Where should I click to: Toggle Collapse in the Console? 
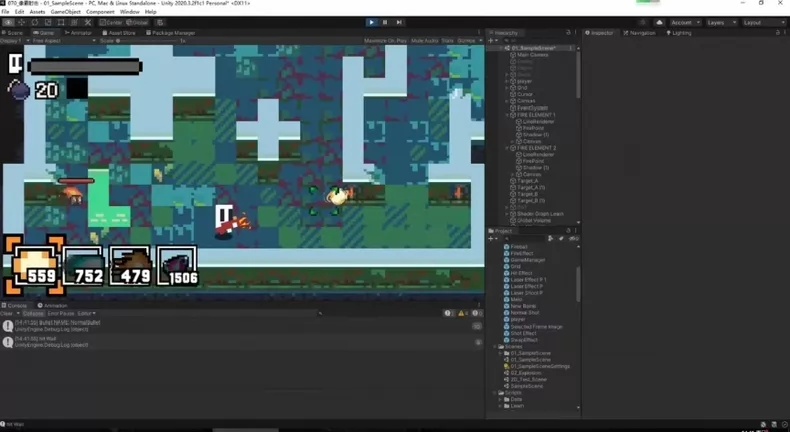tap(33, 313)
